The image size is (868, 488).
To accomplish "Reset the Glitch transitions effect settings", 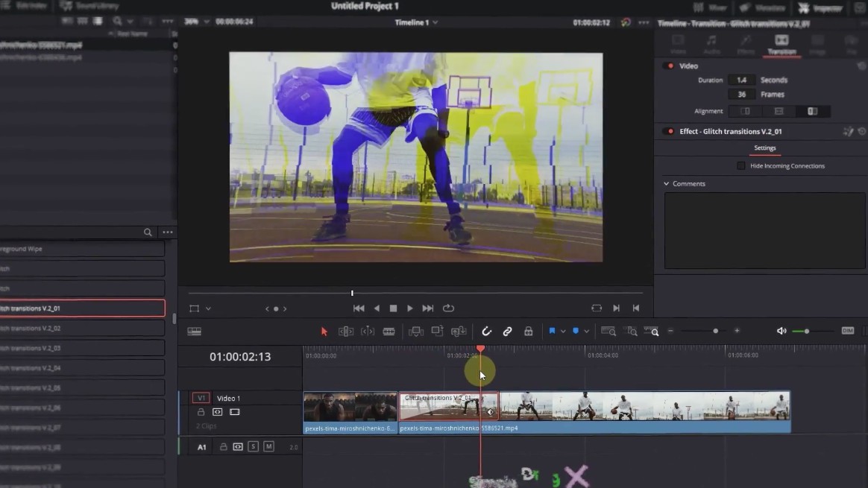I will click(x=862, y=131).
